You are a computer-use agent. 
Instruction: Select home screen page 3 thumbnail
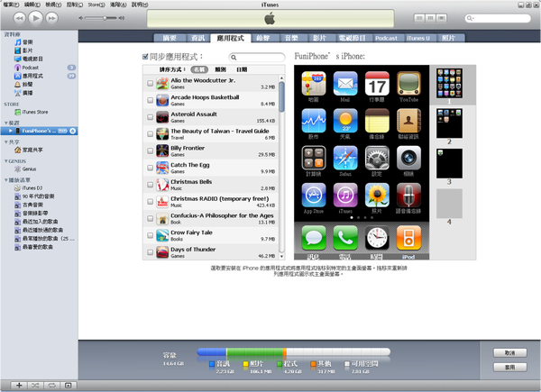(449, 163)
